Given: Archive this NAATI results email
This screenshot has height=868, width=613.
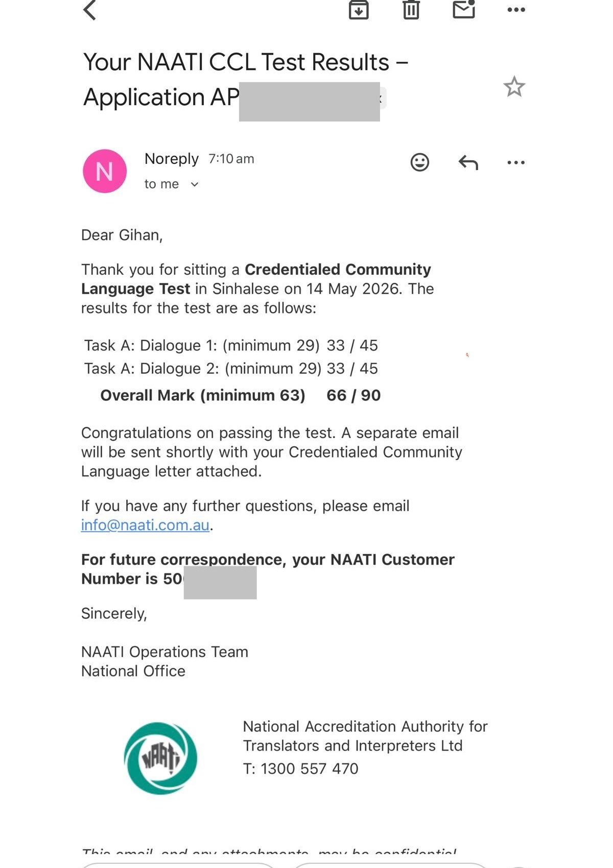Looking at the screenshot, I should tap(359, 9).
